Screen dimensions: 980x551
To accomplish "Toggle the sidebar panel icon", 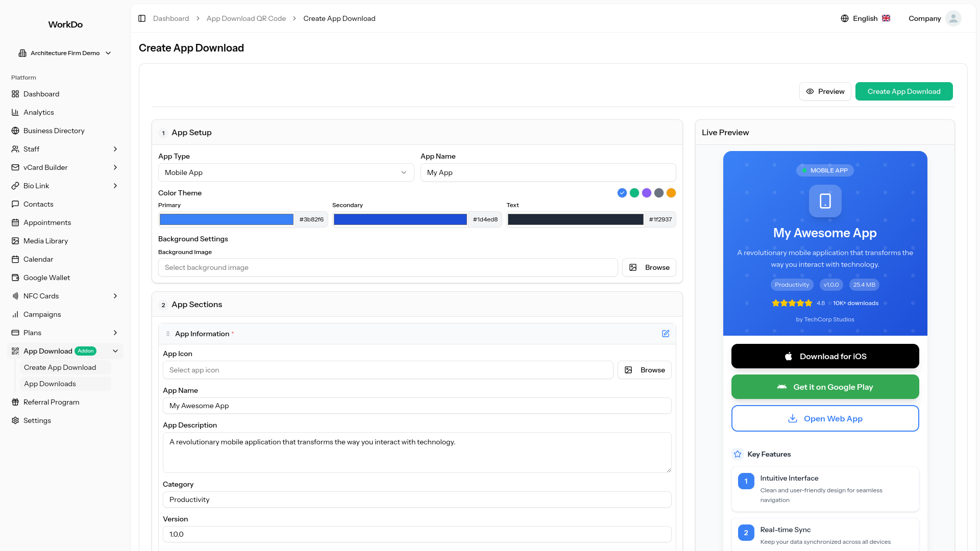I will click(142, 18).
